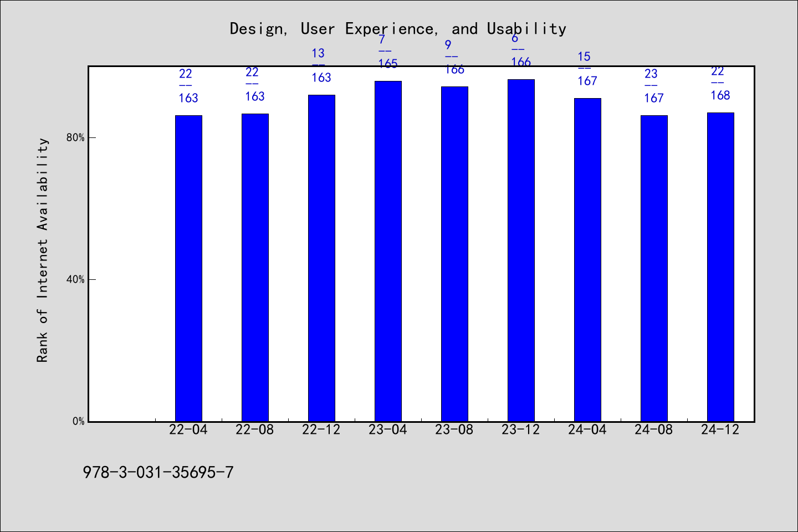Select the bar for 24-04
798x532 pixels.
pos(587,260)
